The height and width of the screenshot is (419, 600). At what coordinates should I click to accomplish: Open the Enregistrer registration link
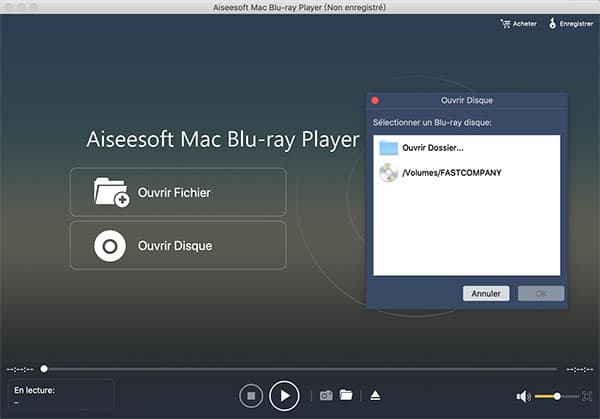[571, 24]
